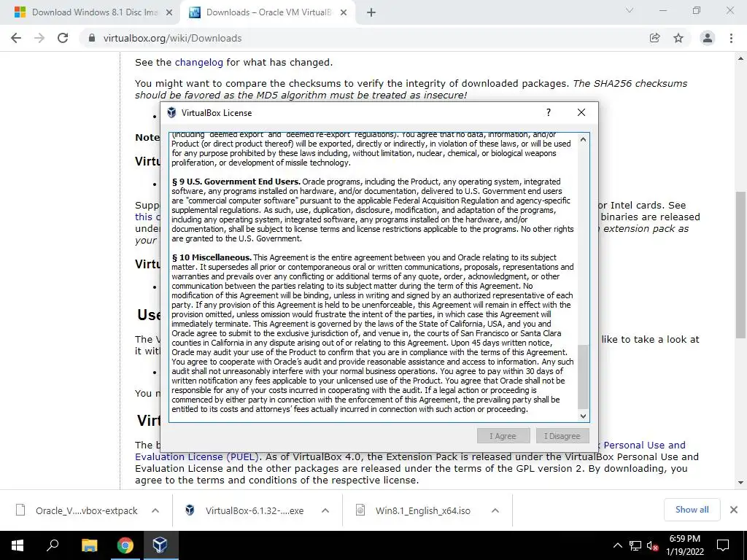747x560 pixels.
Task: Click Show all downloads
Action: [x=692, y=510]
